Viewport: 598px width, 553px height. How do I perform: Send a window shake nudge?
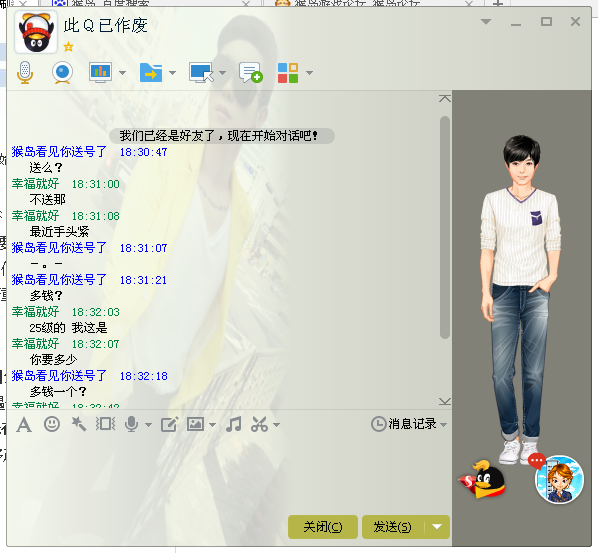(105, 424)
